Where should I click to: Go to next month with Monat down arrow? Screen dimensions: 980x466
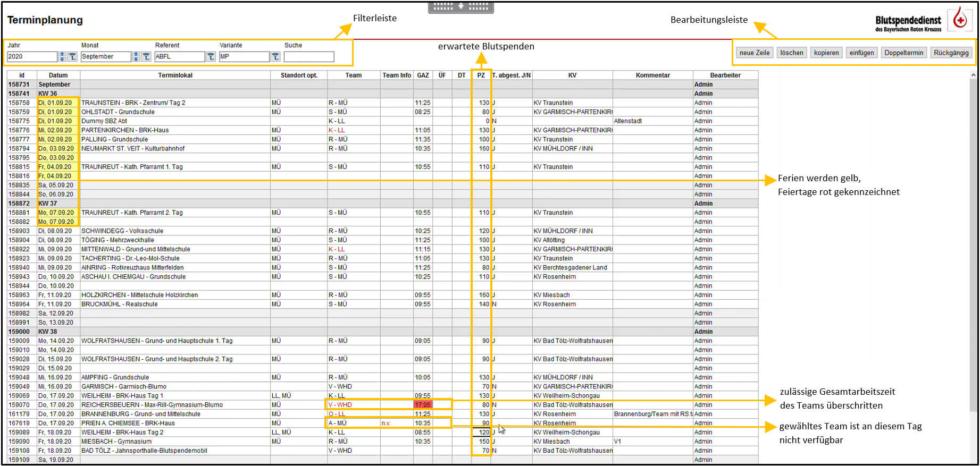[x=136, y=59]
